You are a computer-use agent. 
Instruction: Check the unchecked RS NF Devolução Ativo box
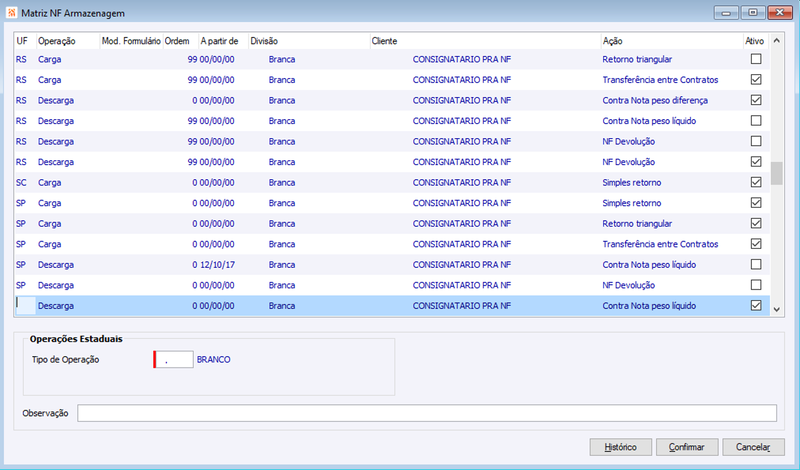(756, 141)
